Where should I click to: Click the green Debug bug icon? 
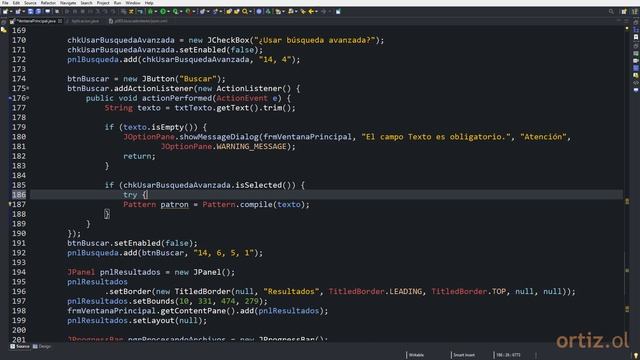150,11
